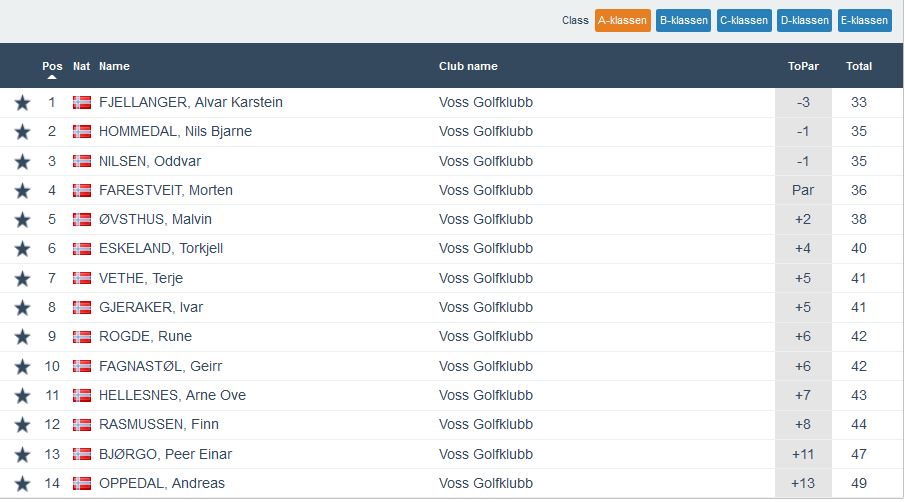This screenshot has width=905, height=502.
Task: Select the A-klassen class tab
Action: (x=622, y=20)
